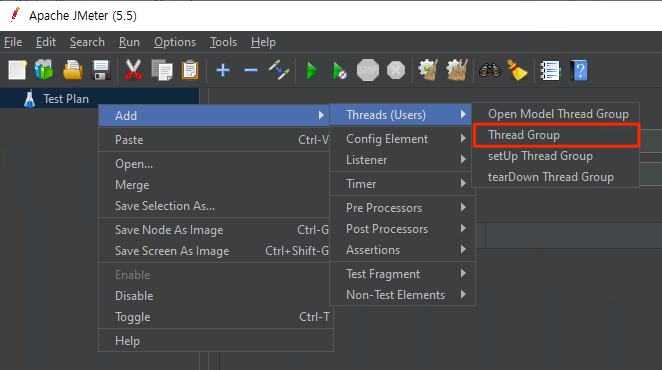Expand the Add submenu entry
Image resolution: width=662 pixels, height=370 pixels.
pos(214,116)
